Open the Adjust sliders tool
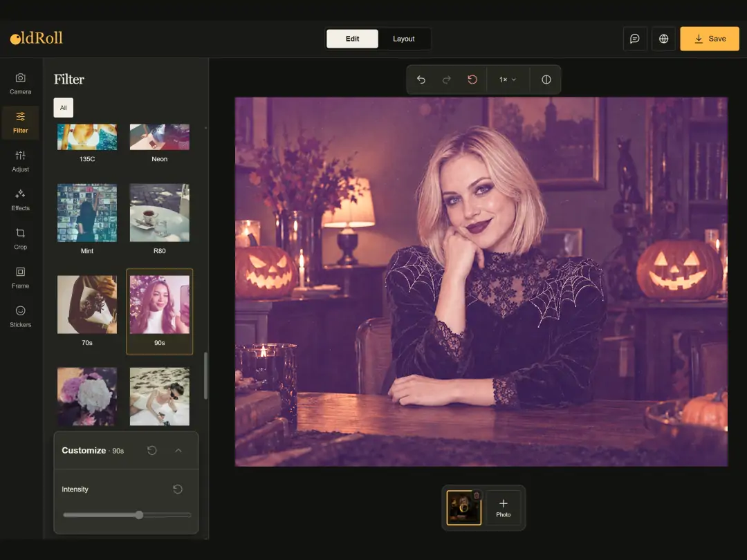747x560 pixels. coord(21,161)
